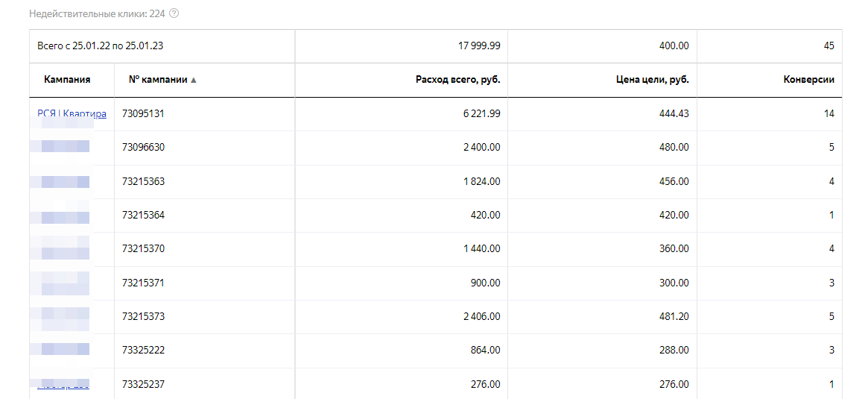Click the help icon beside Недействительные клики
This screenshot has height=399, width=868.
pos(174,14)
